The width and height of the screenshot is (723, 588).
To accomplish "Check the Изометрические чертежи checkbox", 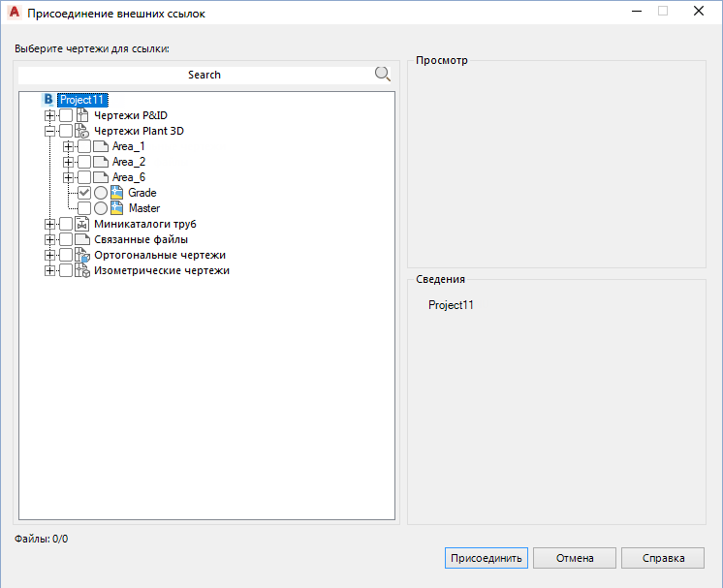I will (x=66, y=270).
